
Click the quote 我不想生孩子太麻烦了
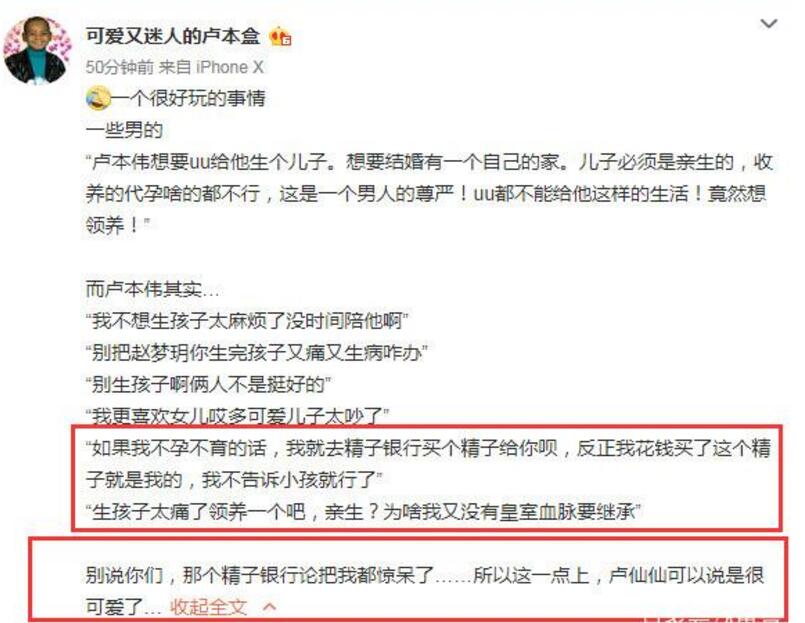pyautogui.click(x=247, y=321)
